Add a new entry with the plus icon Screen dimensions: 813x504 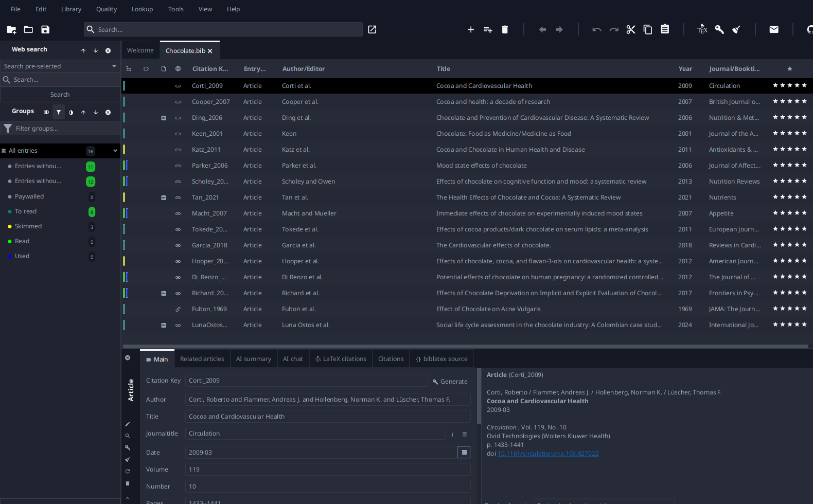point(470,30)
